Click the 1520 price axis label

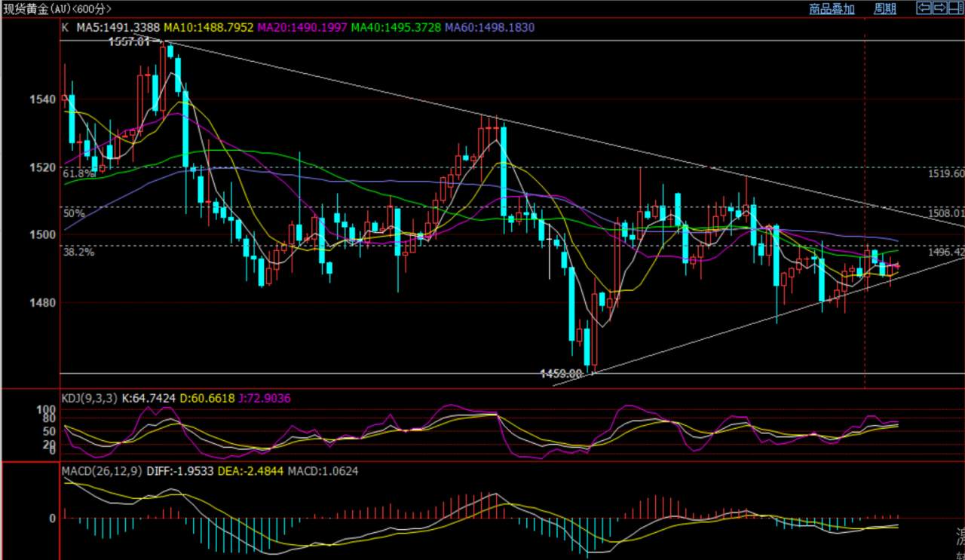(x=44, y=167)
